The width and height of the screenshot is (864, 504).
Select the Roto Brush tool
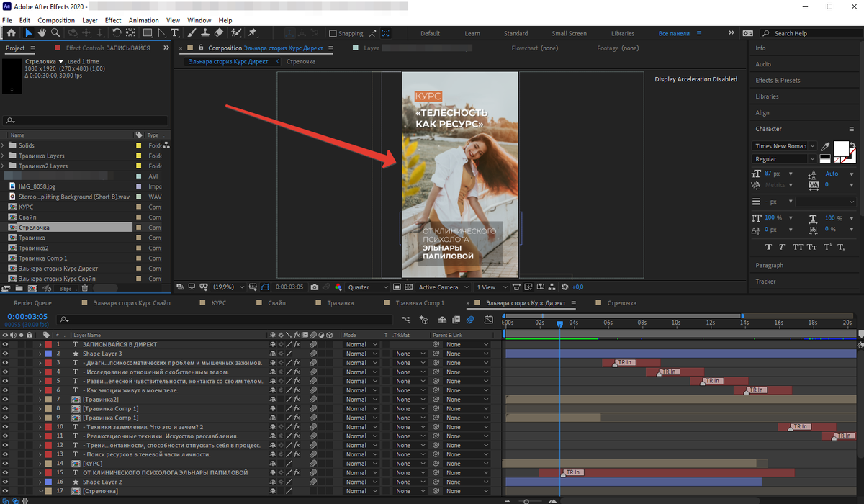point(236,32)
